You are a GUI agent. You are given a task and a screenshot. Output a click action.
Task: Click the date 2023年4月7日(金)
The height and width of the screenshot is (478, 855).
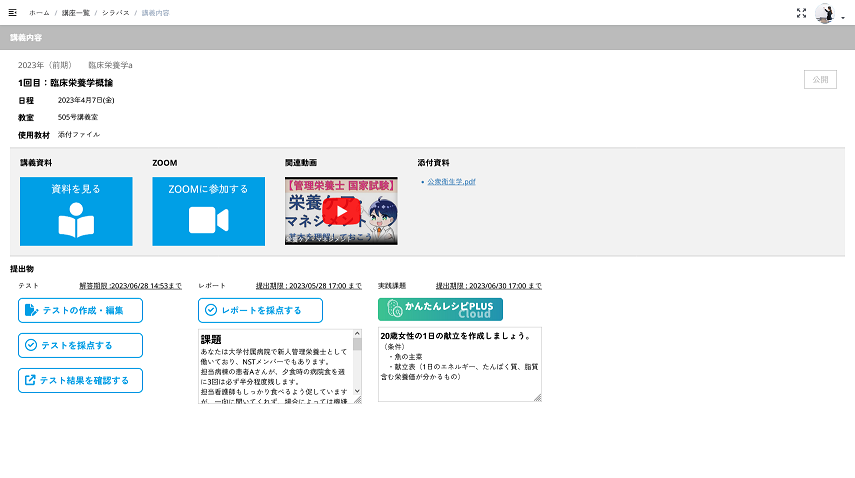86,100
